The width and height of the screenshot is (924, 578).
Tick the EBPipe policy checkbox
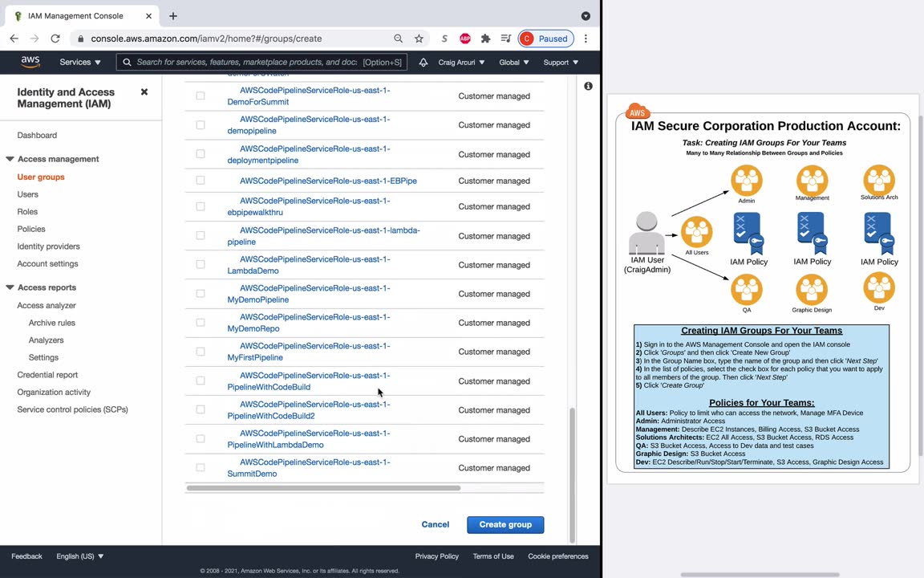tap(201, 181)
